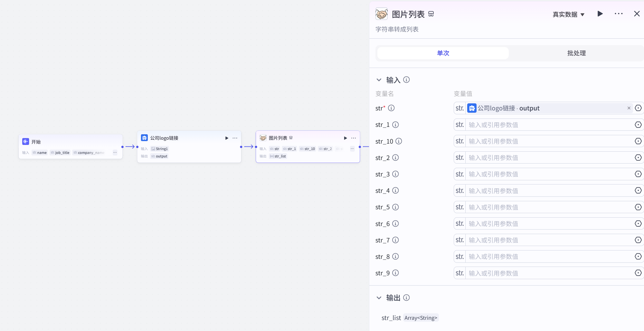The image size is (644, 331).
Task: Switch to the 批处理 tab
Action: (576, 53)
